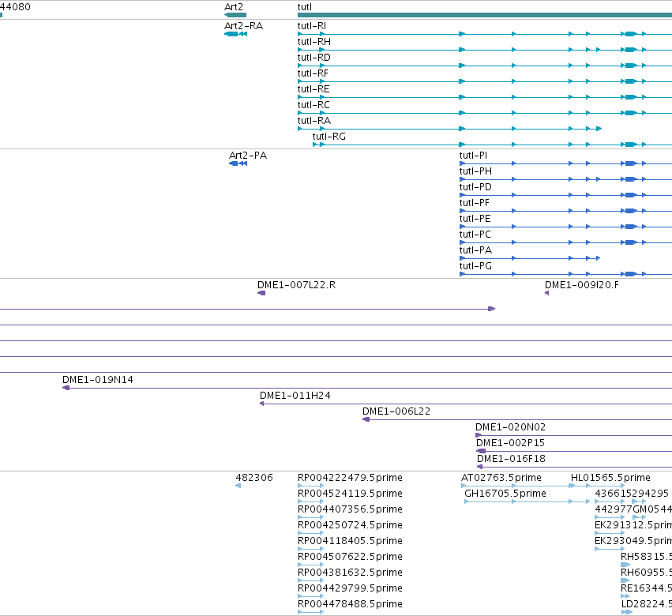Select transcript tutl-RC
The image size is (672, 616).
313,105
